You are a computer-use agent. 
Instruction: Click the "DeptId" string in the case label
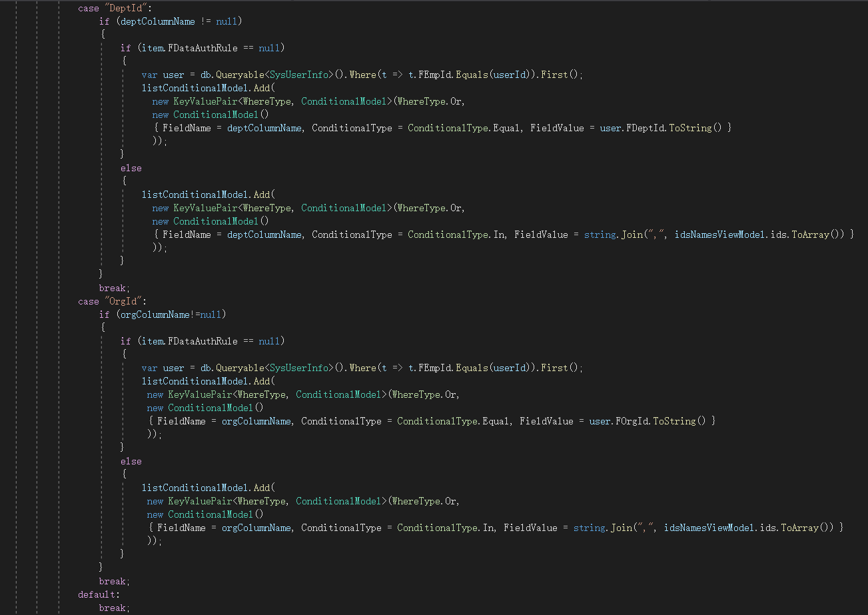coord(127,8)
